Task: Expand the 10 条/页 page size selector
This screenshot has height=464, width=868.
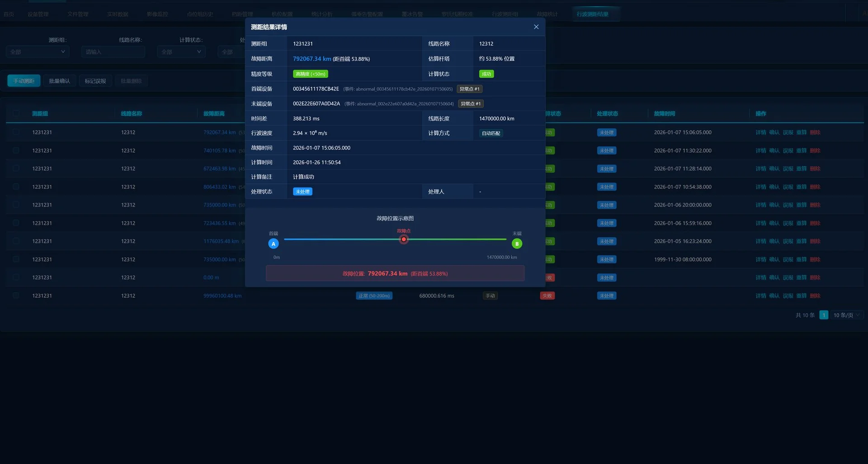Action: click(846, 315)
